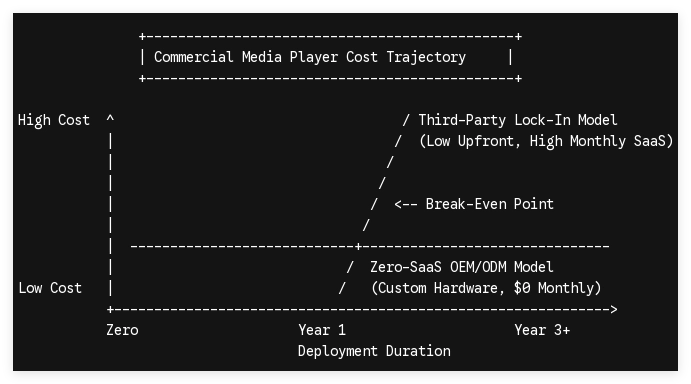Click the Commercial Media Player Cost Trajectory title
Image resolution: width=691 pixels, height=384 pixels.
(310, 57)
